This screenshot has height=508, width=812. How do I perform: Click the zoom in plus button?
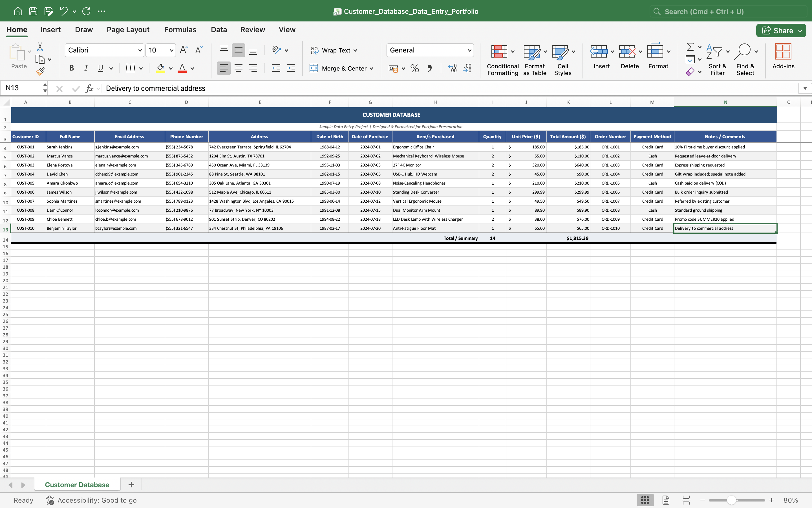click(771, 500)
